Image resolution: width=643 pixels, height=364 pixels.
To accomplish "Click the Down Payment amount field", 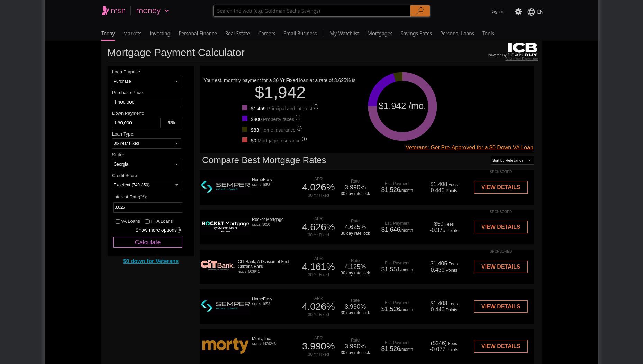I will [x=136, y=123].
